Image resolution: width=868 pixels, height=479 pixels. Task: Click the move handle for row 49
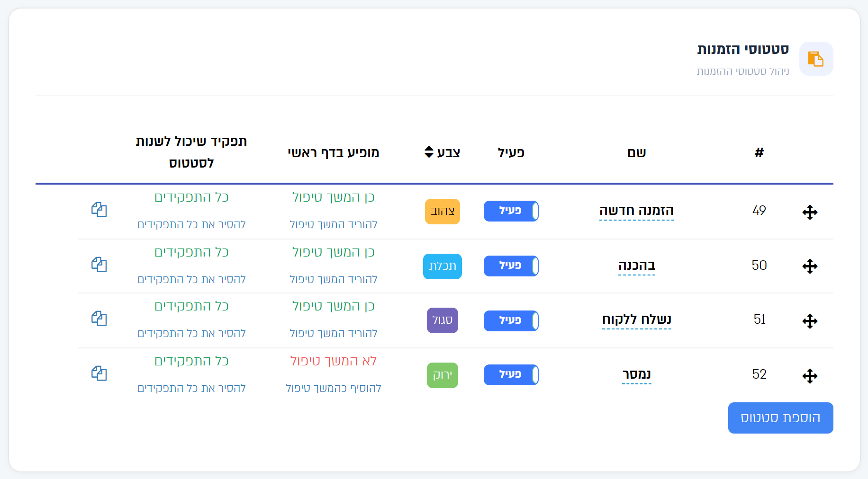pos(810,212)
